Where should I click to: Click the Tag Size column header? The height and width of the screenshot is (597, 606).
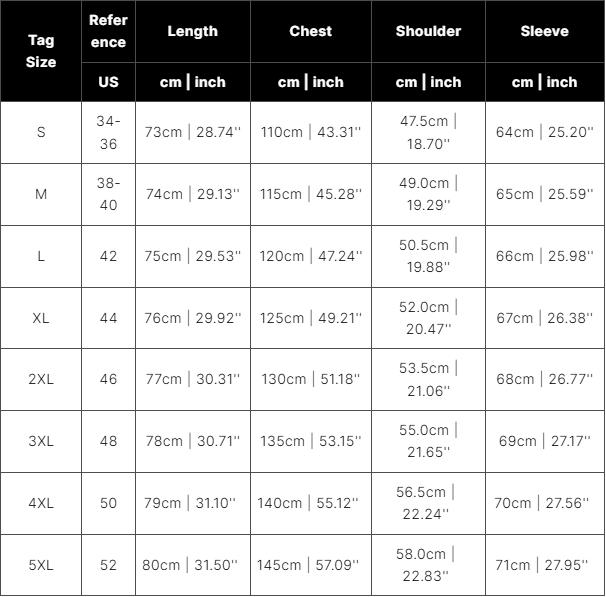41,52
